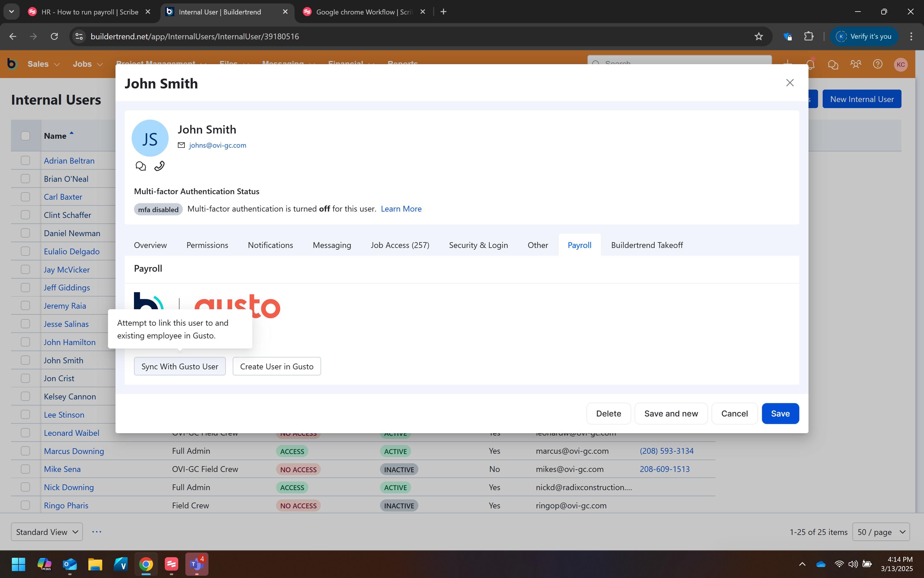The height and width of the screenshot is (578, 924).
Task: Click the Buildertrend logo in the orange header
Action: click(12, 64)
